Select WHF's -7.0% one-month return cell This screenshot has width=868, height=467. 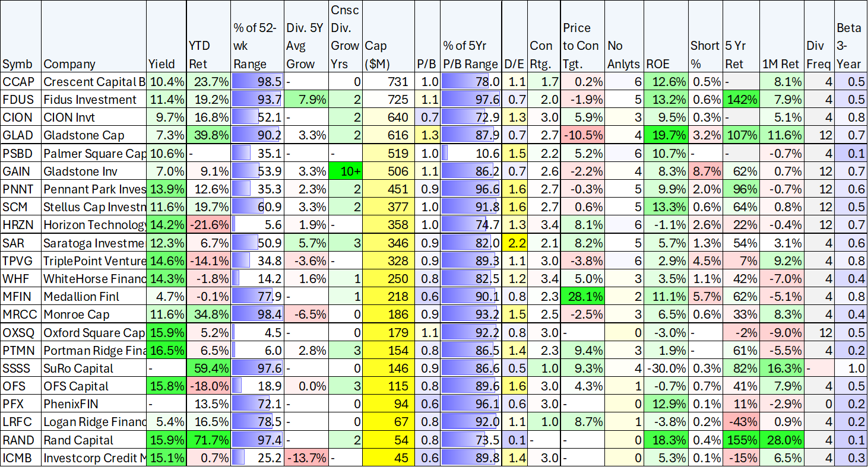tap(782, 278)
